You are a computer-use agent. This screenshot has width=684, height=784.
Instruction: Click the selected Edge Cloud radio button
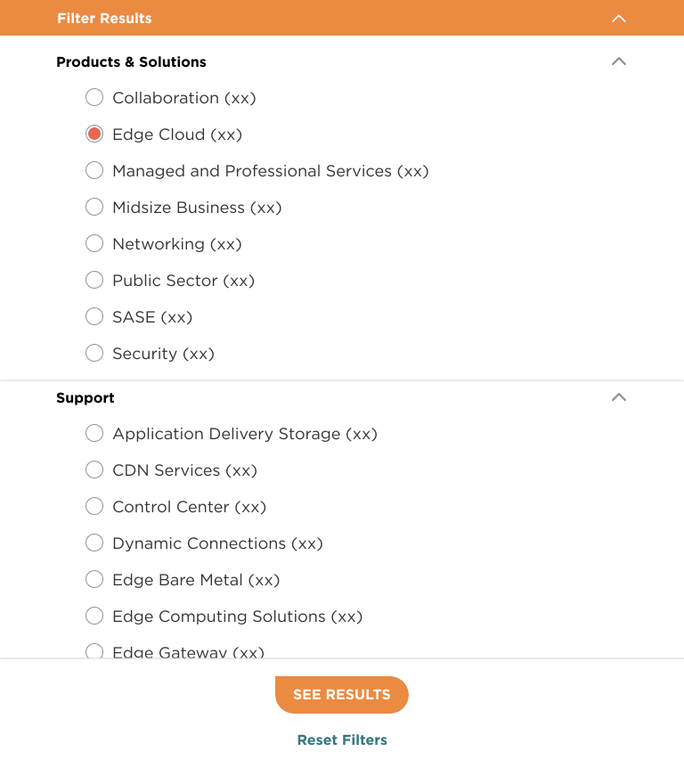(94, 134)
